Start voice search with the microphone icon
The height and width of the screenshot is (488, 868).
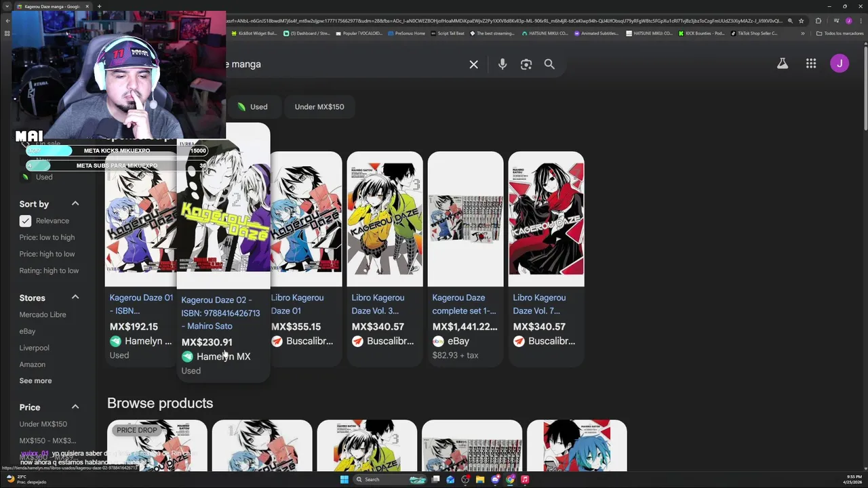click(x=502, y=64)
